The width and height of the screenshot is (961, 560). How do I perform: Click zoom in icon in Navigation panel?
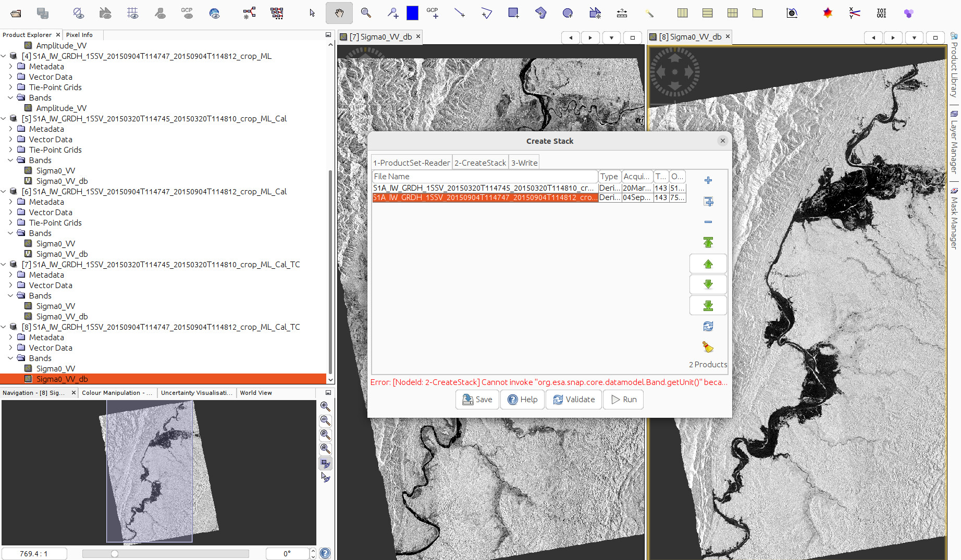click(x=325, y=406)
